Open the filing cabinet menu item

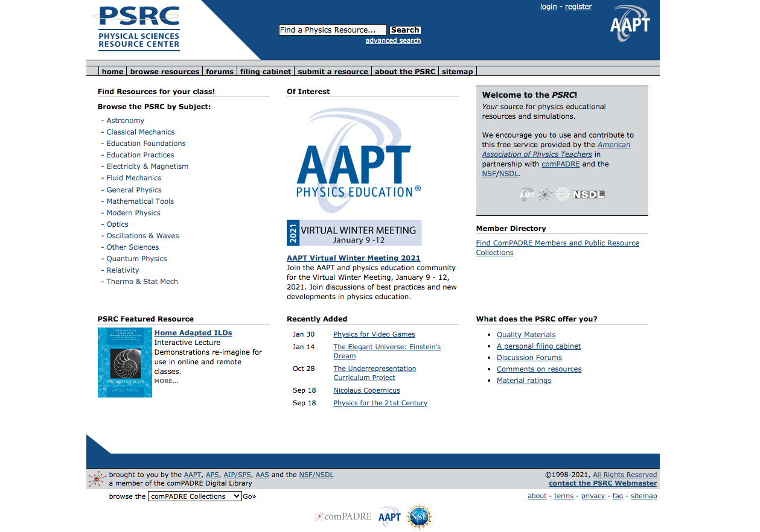266,71
